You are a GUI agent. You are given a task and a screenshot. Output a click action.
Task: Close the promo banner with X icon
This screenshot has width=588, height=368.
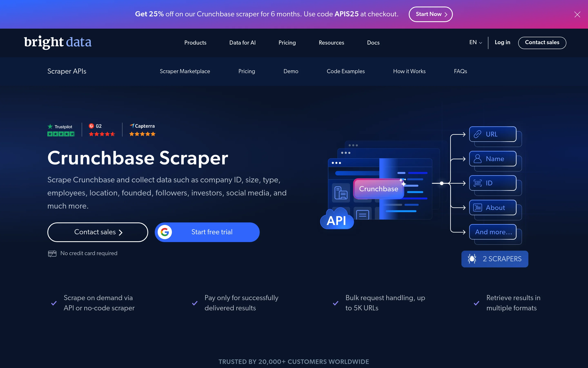pyautogui.click(x=577, y=15)
